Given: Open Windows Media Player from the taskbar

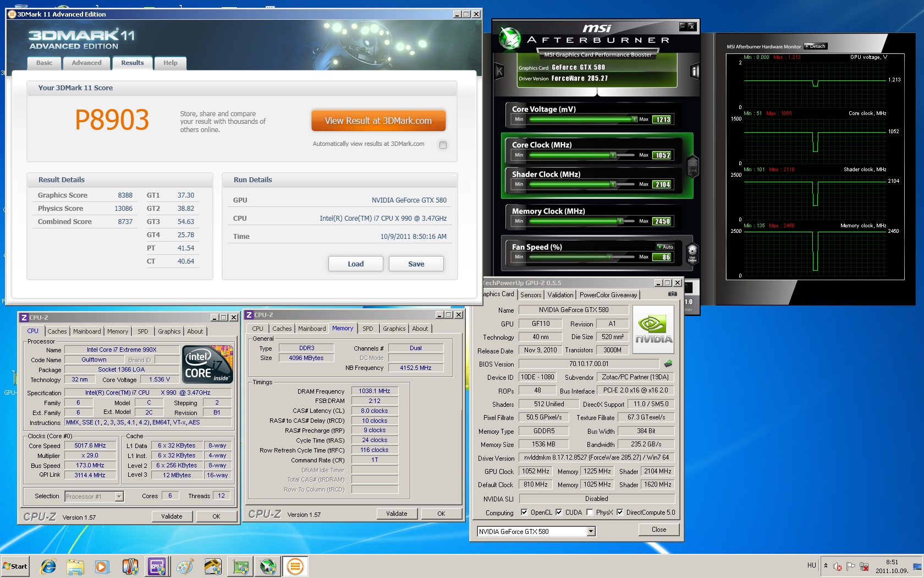Looking at the screenshot, I should (102, 566).
